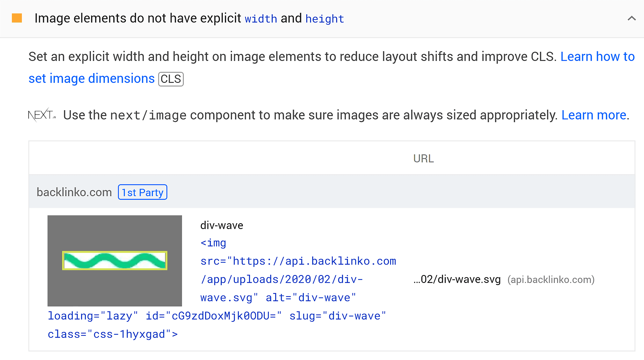Screen dimensions: 644x360
Task: Click the '1st Party' badge
Action: pos(142,192)
